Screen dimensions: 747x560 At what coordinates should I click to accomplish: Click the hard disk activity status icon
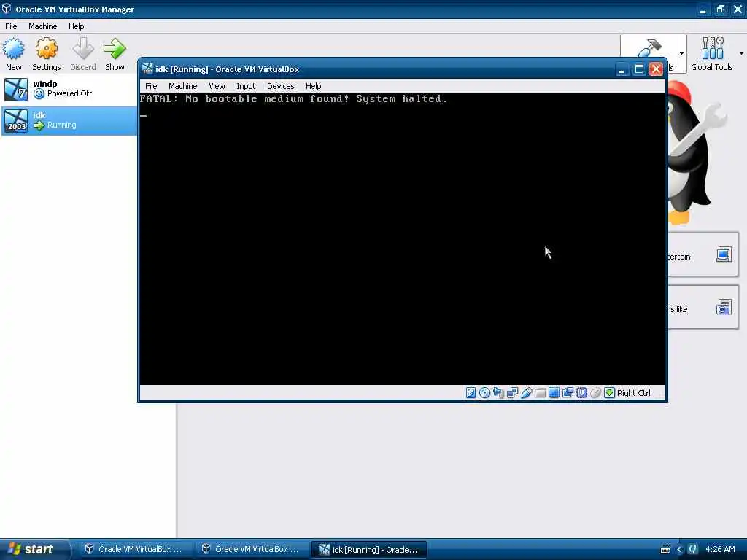coord(471,393)
